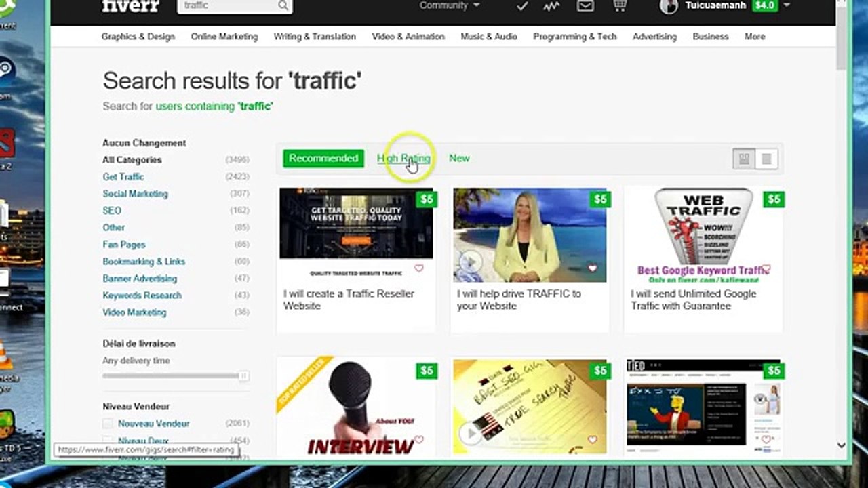Filter by Other category

(114, 228)
